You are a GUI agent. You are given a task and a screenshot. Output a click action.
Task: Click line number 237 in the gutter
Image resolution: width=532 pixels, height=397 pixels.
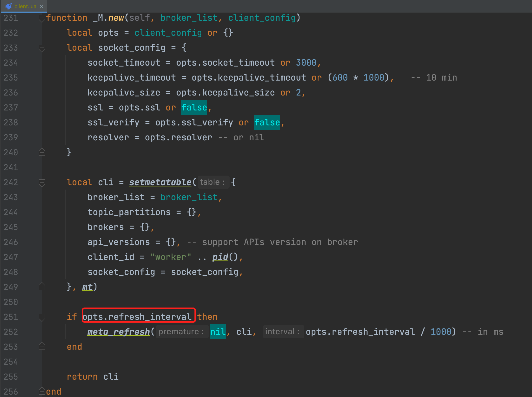pyautogui.click(x=11, y=107)
